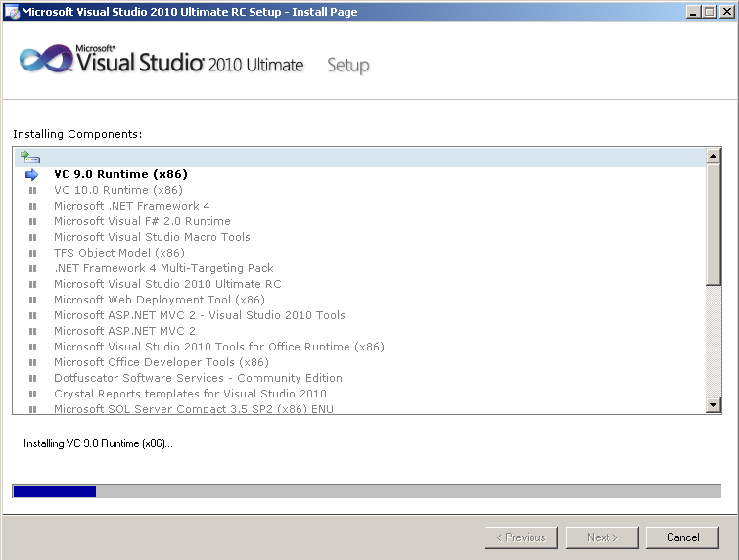The width and height of the screenshot is (739, 560).
Task: Click pending icon beside Visual Studio 2010 Ultimate RC
Action: coord(32,284)
